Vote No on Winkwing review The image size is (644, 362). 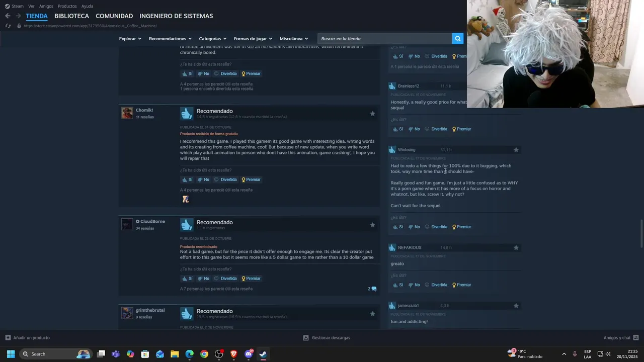[x=414, y=227]
